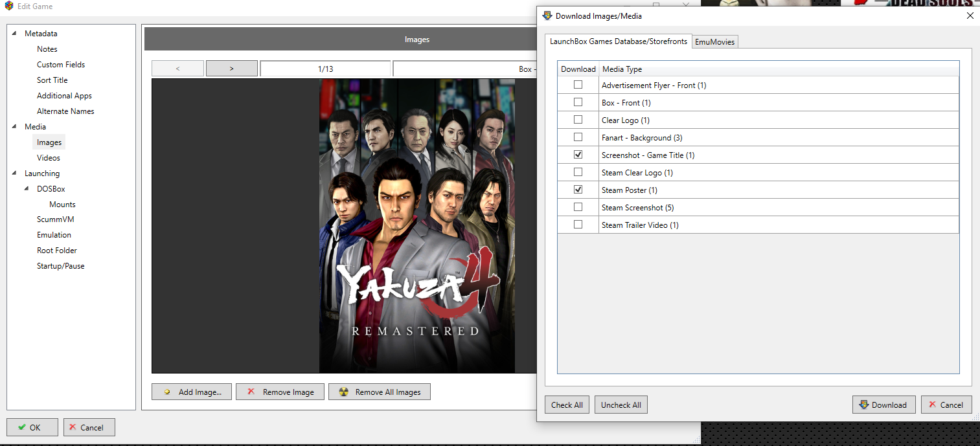Click the Download Images/Media dialog title icon

(x=547, y=16)
